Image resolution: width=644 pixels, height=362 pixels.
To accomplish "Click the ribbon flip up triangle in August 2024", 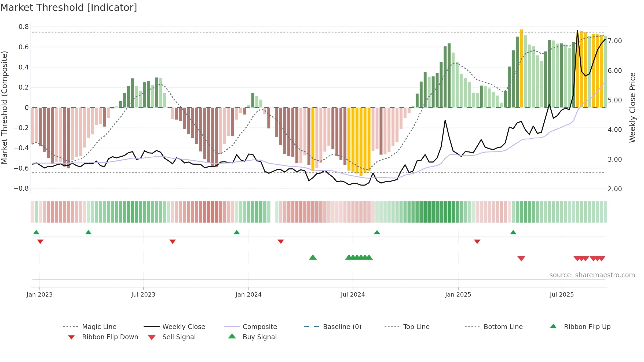I will coord(377,232).
